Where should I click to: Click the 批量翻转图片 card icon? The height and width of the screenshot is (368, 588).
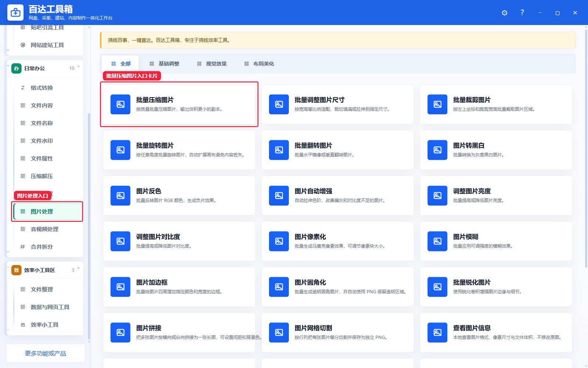(279, 150)
